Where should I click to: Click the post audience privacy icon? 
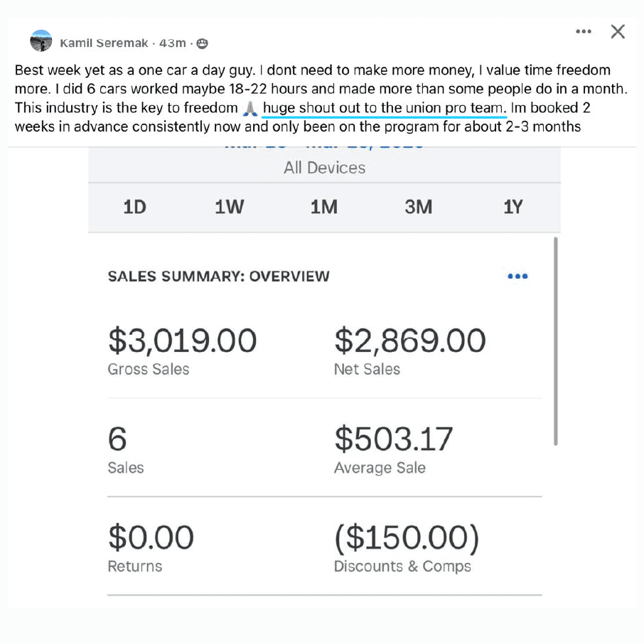click(202, 43)
